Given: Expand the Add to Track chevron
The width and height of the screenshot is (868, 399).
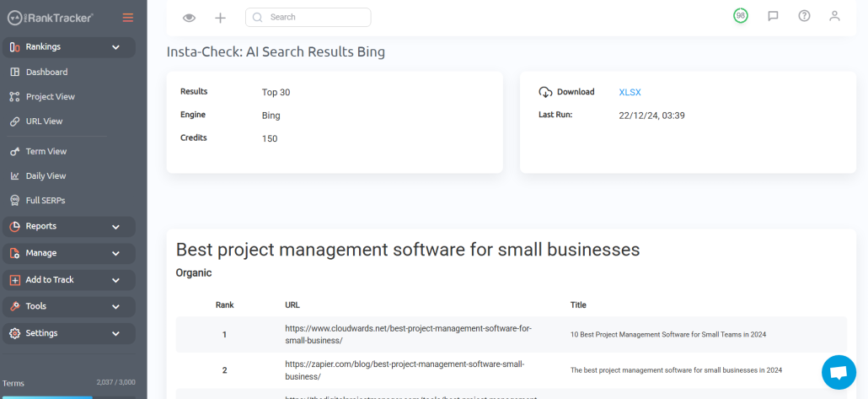Looking at the screenshot, I should [x=115, y=280].
